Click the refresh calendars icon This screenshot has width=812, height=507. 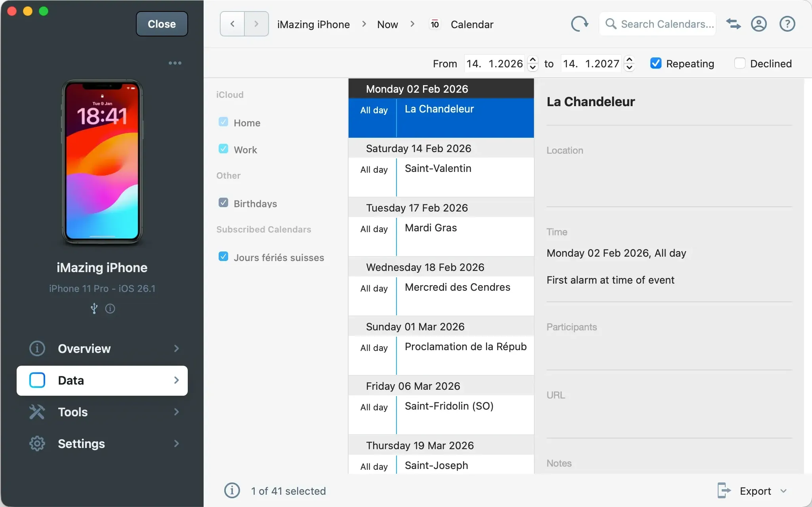[579, 24]
